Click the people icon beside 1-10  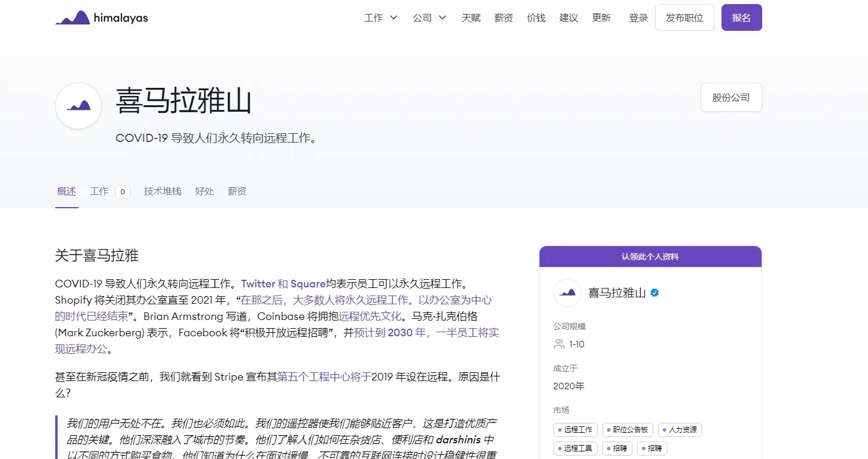point(559,344)
